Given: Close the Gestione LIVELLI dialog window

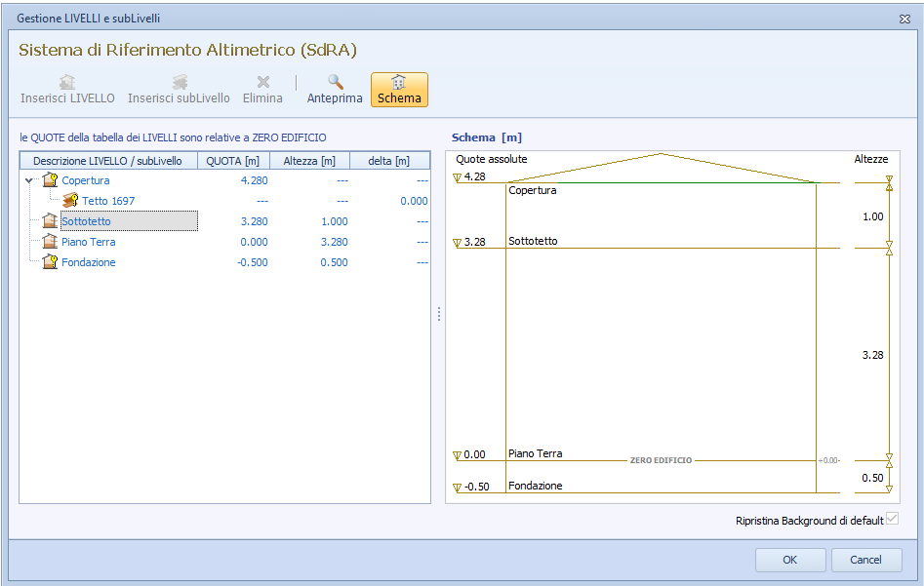Looking at the screenshot, I should (x=904, y=19).
